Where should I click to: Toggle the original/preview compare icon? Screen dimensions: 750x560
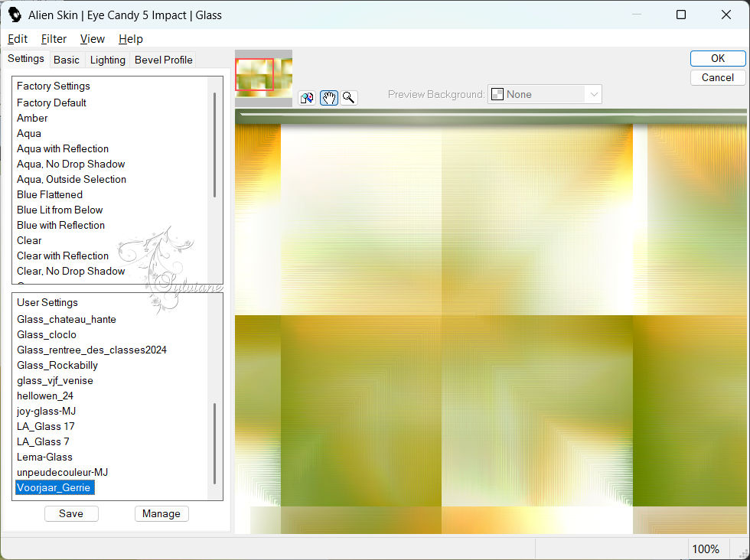tap(307, 98)
